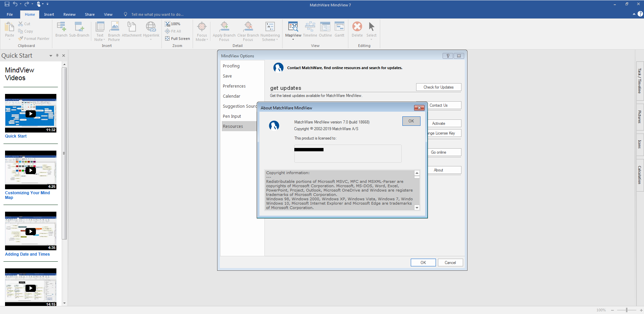Viewport: 644px width, 314px height.
Task: Switch to the Insert ribbon tab
Action: click(x=49, y=14)
